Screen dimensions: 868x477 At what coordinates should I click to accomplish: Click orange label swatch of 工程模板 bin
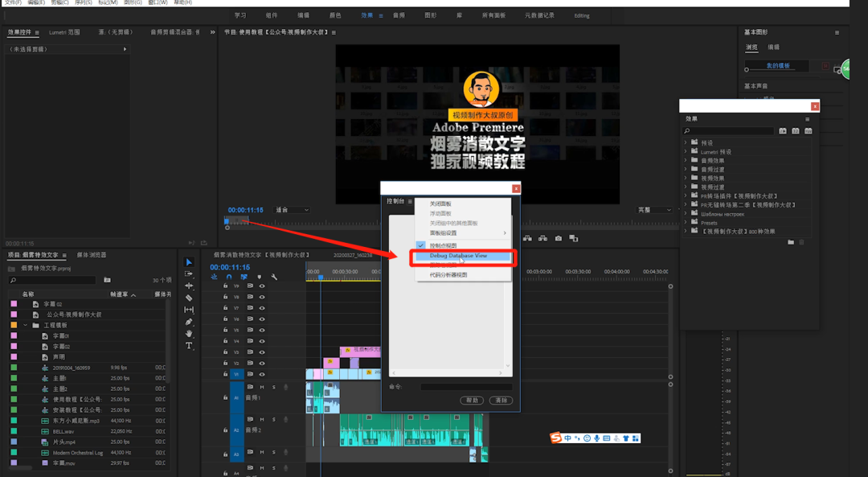pyautogui.click(x=14, y=325)
